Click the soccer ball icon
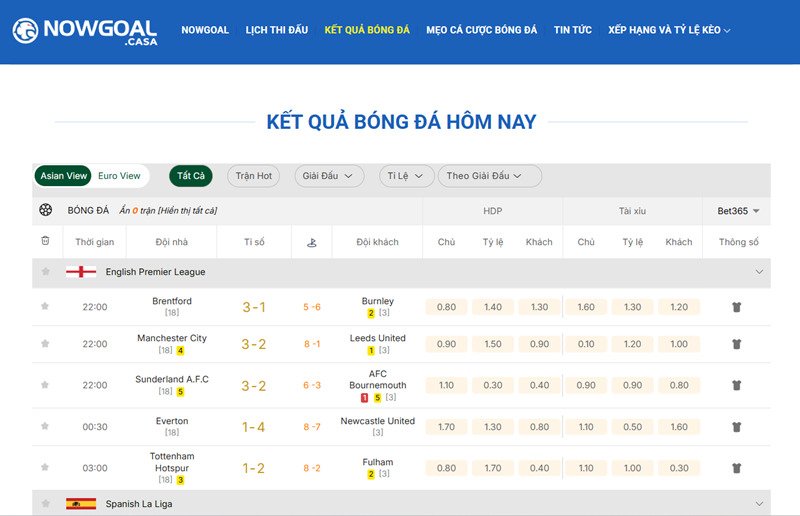Viewport: 800px width, 516px height. (45, 210)
